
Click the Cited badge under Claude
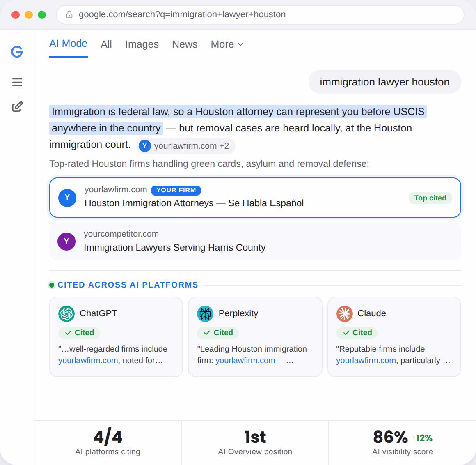(x=357, y=333)
